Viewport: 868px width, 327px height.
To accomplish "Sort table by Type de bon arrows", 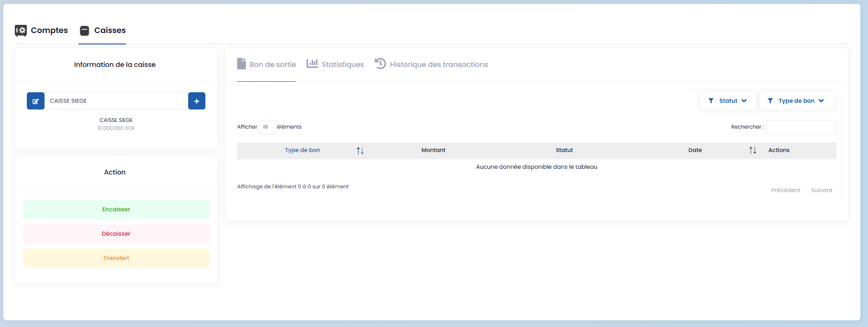I will [x=360, y=151].
